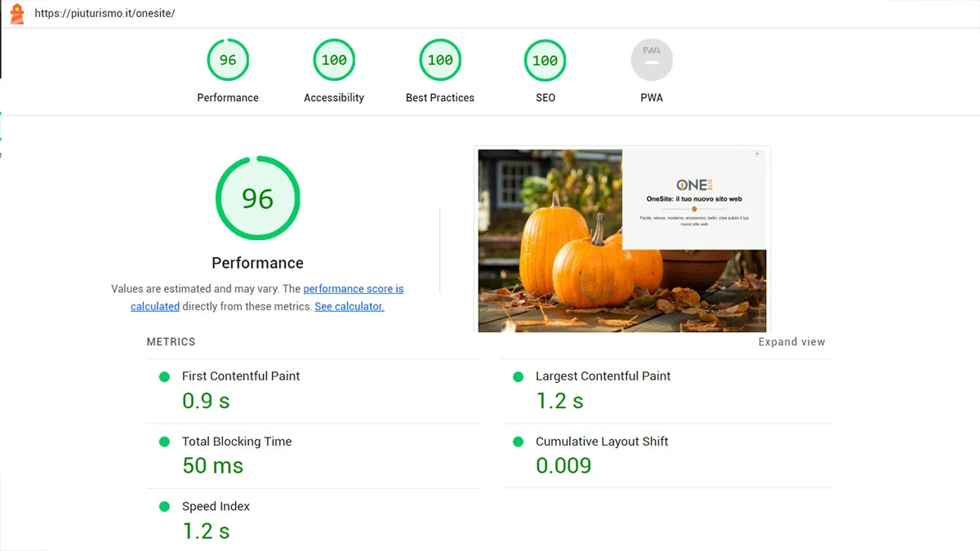Jump to Accessibility label in score bar
The image size is (980, 551).
click(x=334, y=98)
